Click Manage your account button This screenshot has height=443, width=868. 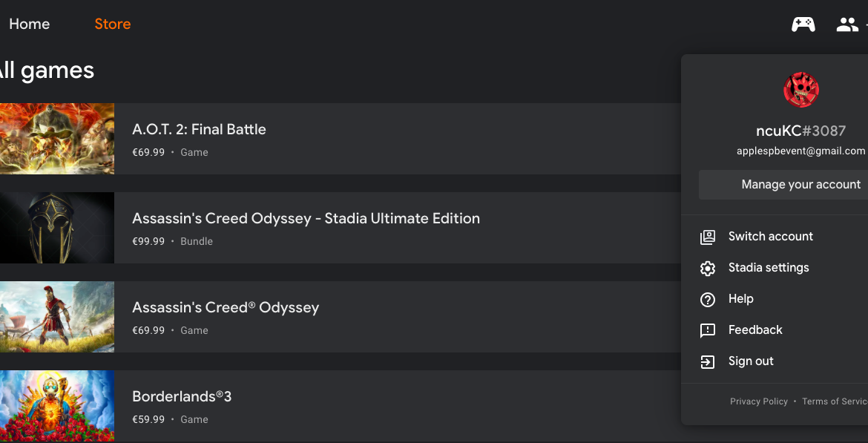click(x=783, y=185)
